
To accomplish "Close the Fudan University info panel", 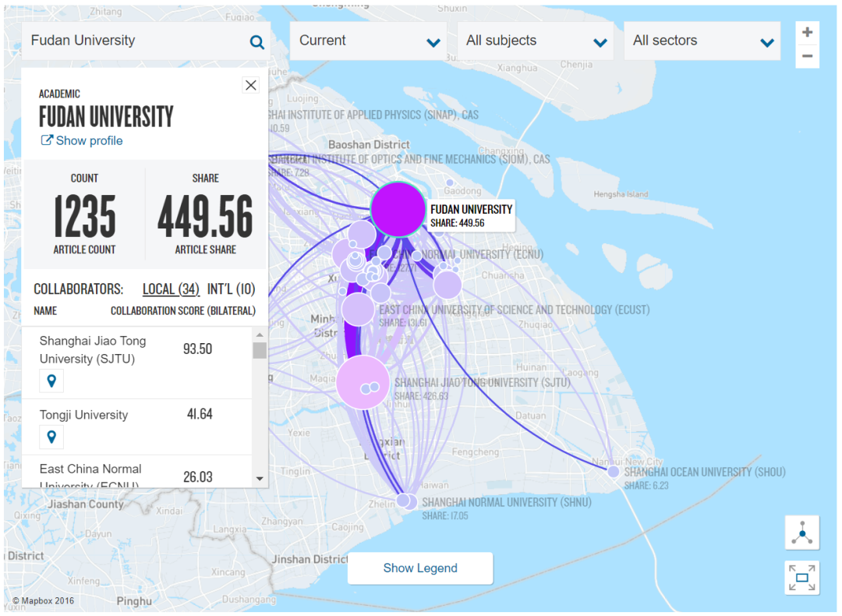I will [x=251, y=85].
